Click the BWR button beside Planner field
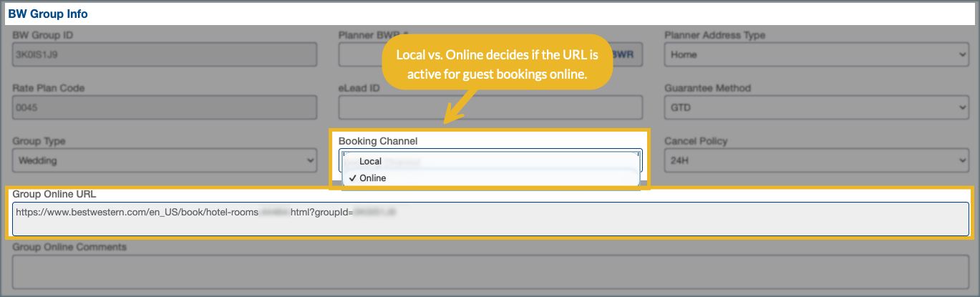Image resolution: width=980 pixels, height=297 pixels. pyautogui.click(x=625, y=54)
